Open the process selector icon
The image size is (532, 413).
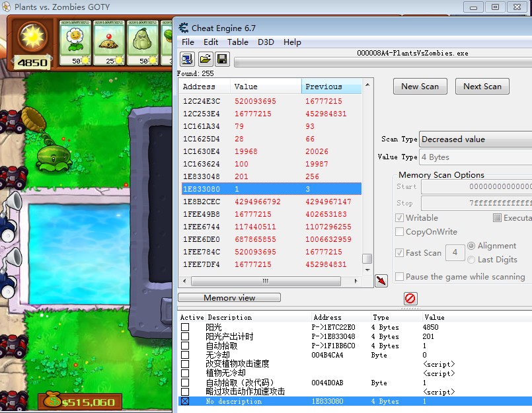(x=187, y=59)
